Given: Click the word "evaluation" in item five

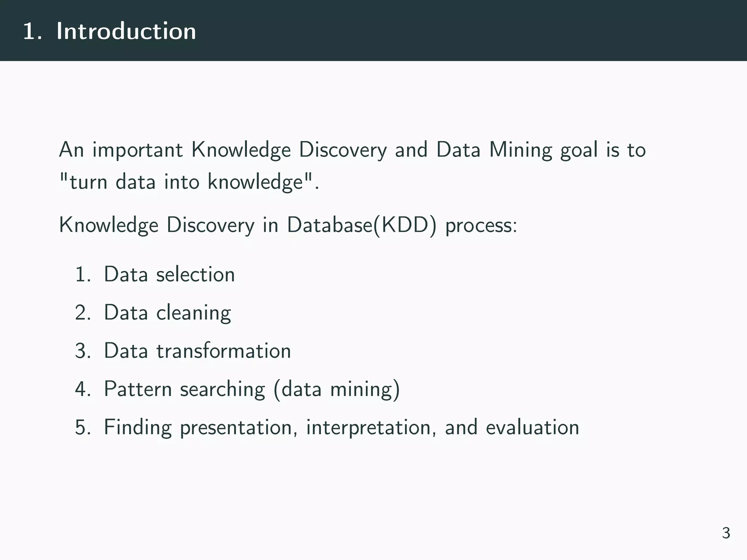Looking at the screenshot, I should point(533,427).
